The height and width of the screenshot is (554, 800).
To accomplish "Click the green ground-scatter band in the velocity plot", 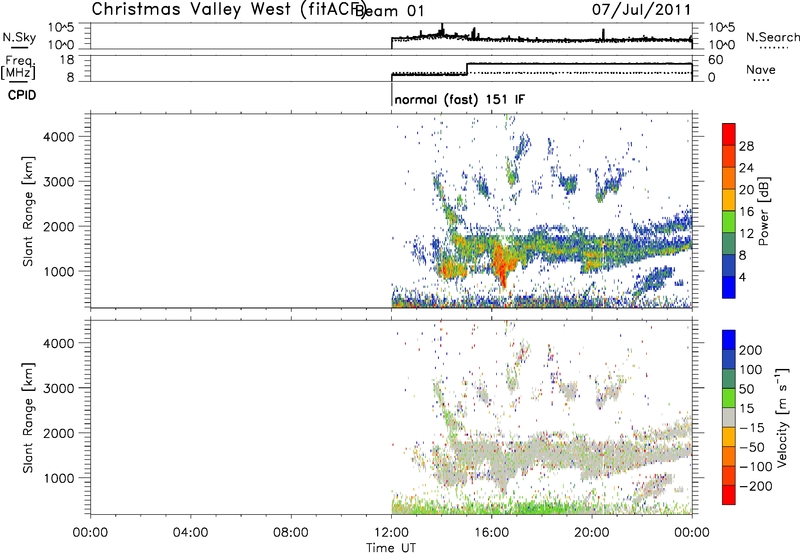I will 541,508.
